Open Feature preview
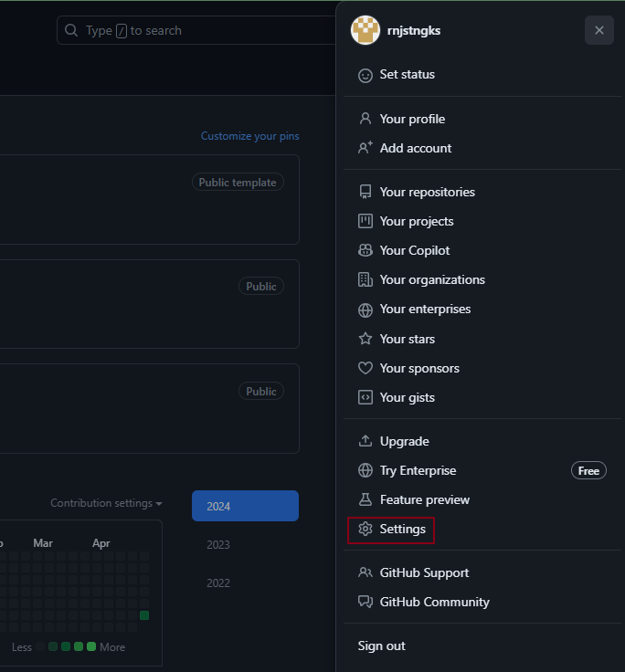This screenshot has height=672, width=625. [x=482, y=499]
